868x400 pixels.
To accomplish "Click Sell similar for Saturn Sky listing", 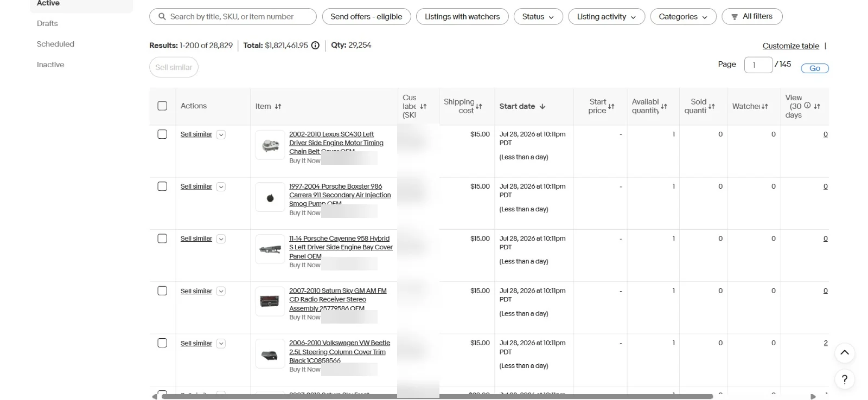I will (x=196, y=291).
